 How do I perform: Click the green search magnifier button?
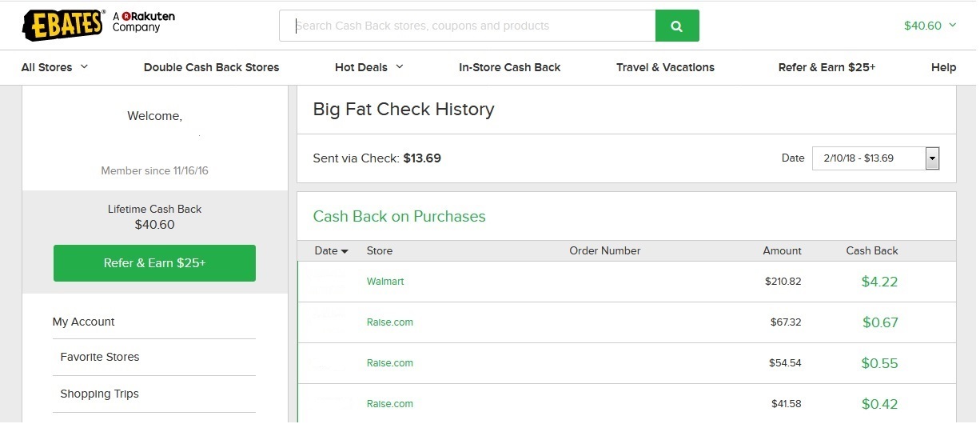tap(677, 26)
